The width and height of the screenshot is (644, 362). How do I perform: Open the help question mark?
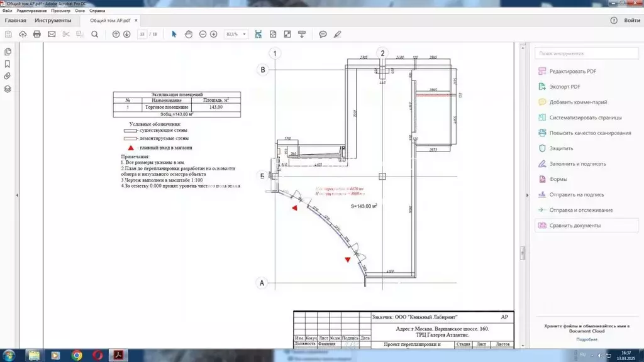click(614, 21)
